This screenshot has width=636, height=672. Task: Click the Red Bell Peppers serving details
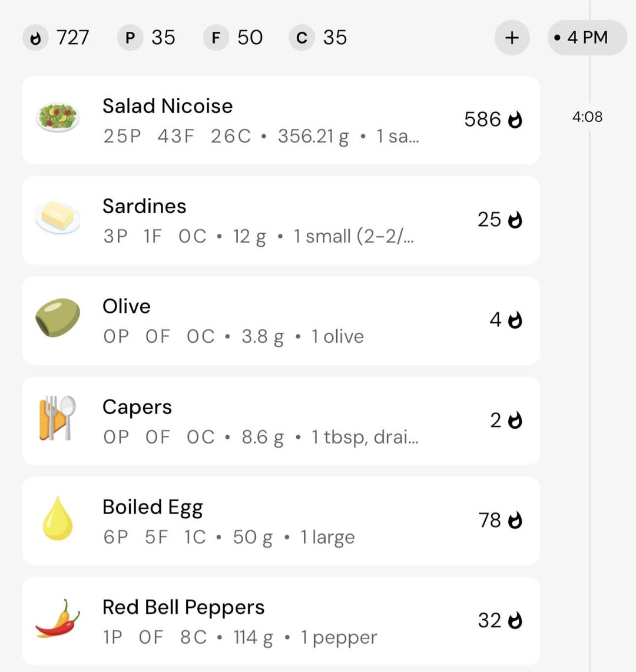click(x=240, y=637)
